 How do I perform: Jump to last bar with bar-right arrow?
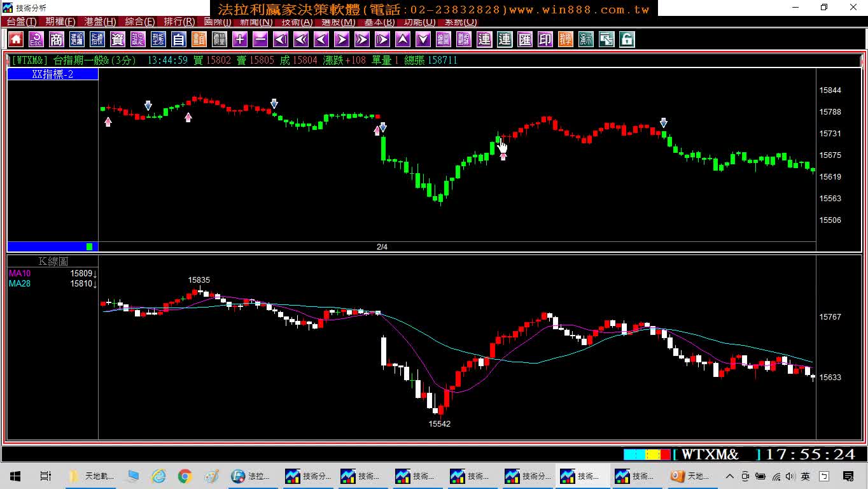coord(382,39)
